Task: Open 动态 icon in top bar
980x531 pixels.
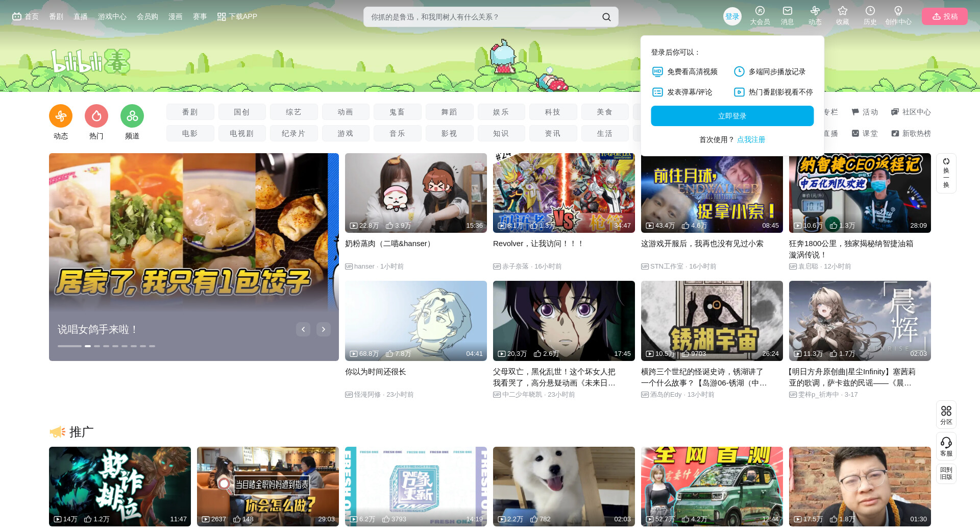Action: (x=815, y=11)
